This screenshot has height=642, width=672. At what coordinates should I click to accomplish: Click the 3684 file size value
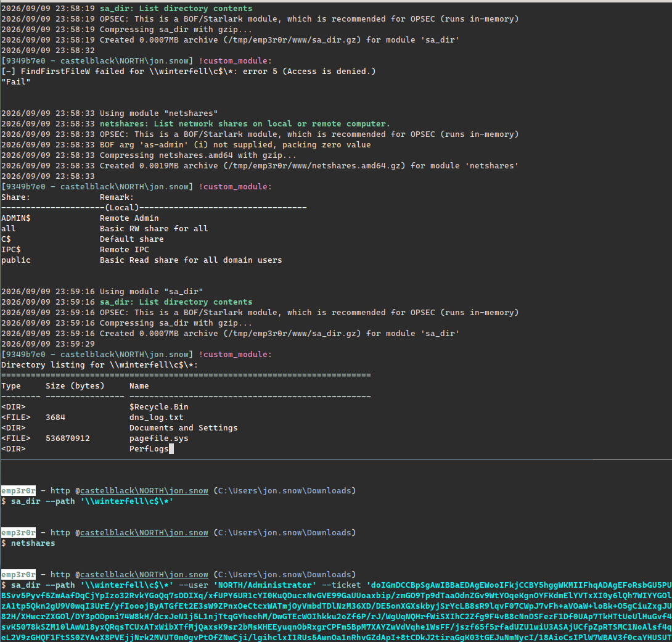click(55, 417)
